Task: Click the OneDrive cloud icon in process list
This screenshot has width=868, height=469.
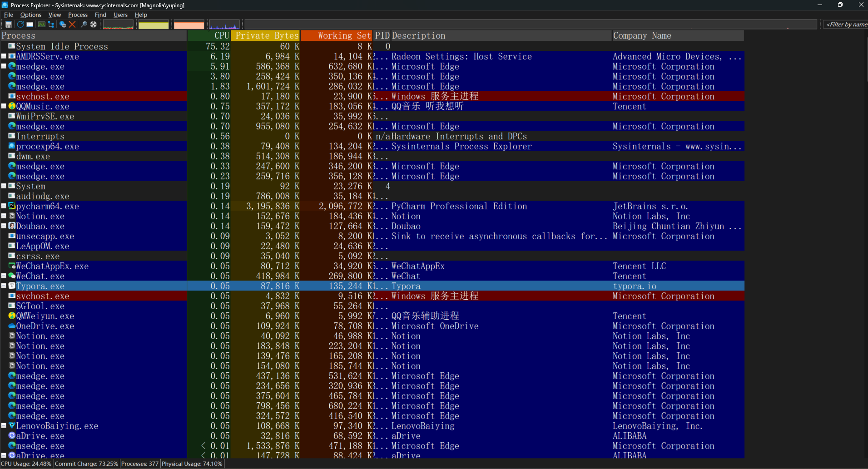Action: tap(12, 326)
